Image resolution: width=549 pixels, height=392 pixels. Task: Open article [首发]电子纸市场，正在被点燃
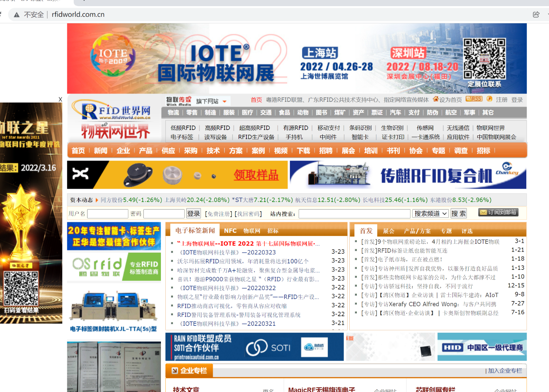pyautogui.click(x=401, y=259)
